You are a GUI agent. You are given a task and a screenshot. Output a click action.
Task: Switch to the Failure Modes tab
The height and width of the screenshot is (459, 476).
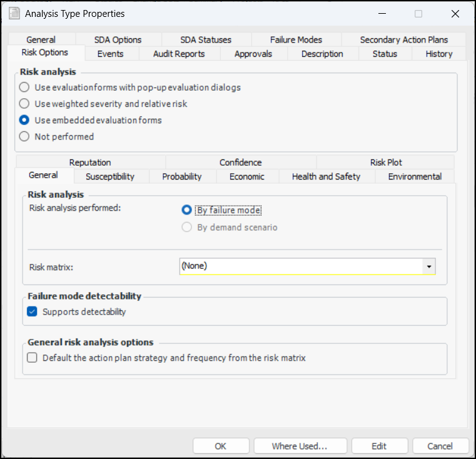(296, 39)
